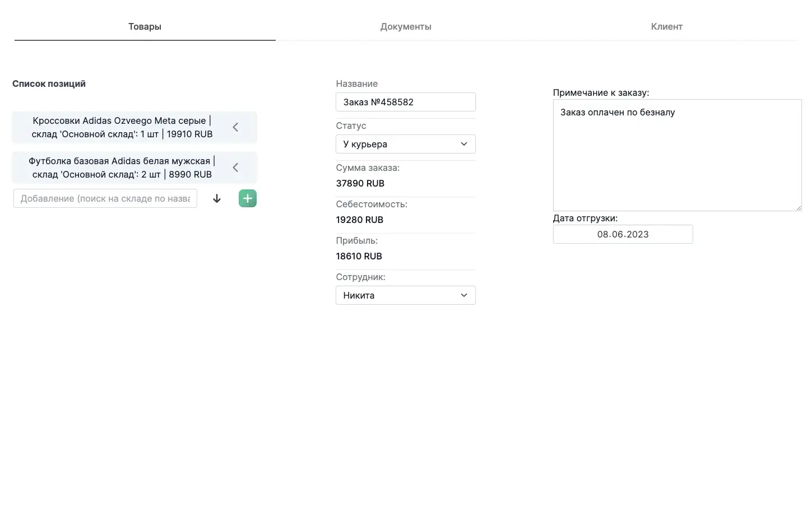Click the note textarea resize handle

[799, 208]
